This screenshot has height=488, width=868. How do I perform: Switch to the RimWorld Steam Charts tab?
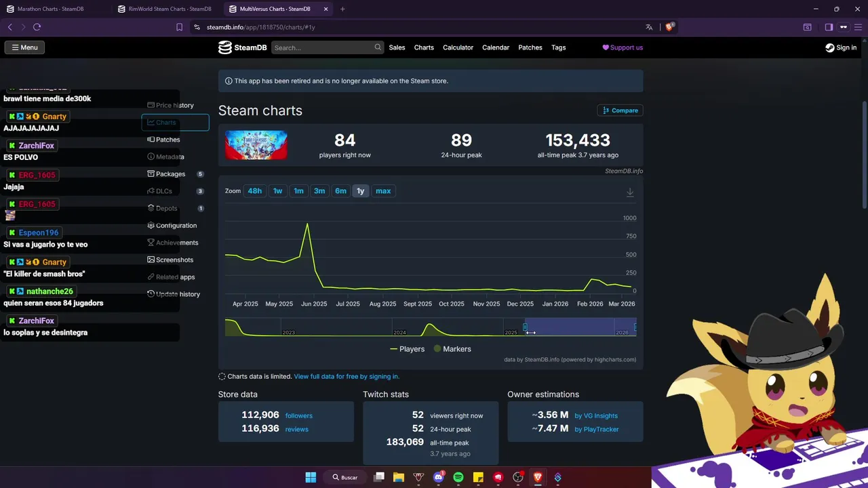coord(165,9)
